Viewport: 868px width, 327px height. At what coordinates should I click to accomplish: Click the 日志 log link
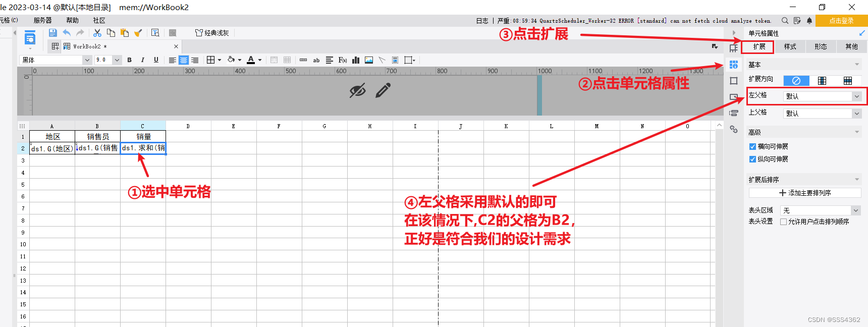(482, 21)
